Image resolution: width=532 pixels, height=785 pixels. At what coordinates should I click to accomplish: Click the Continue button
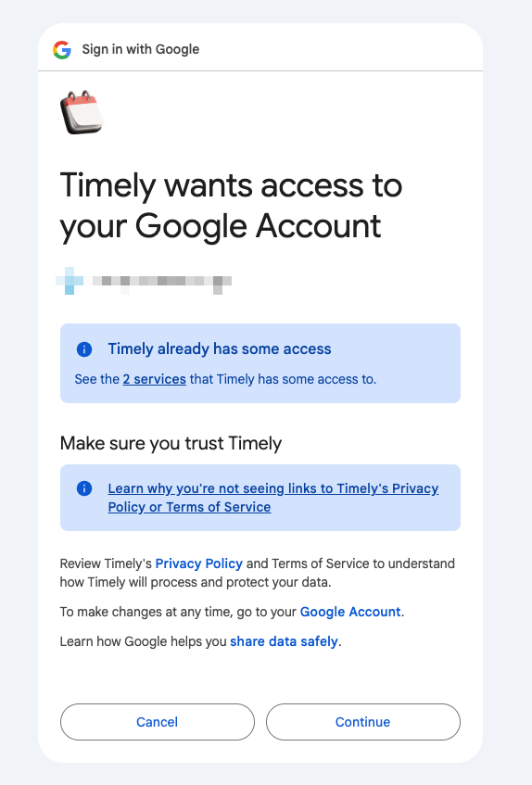(x=362, y=722)
